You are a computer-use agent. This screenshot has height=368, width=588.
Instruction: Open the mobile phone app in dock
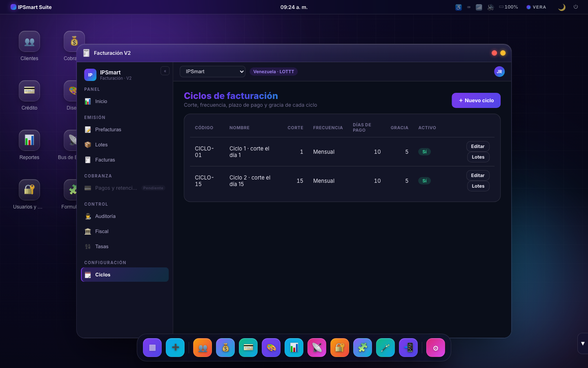408,348
